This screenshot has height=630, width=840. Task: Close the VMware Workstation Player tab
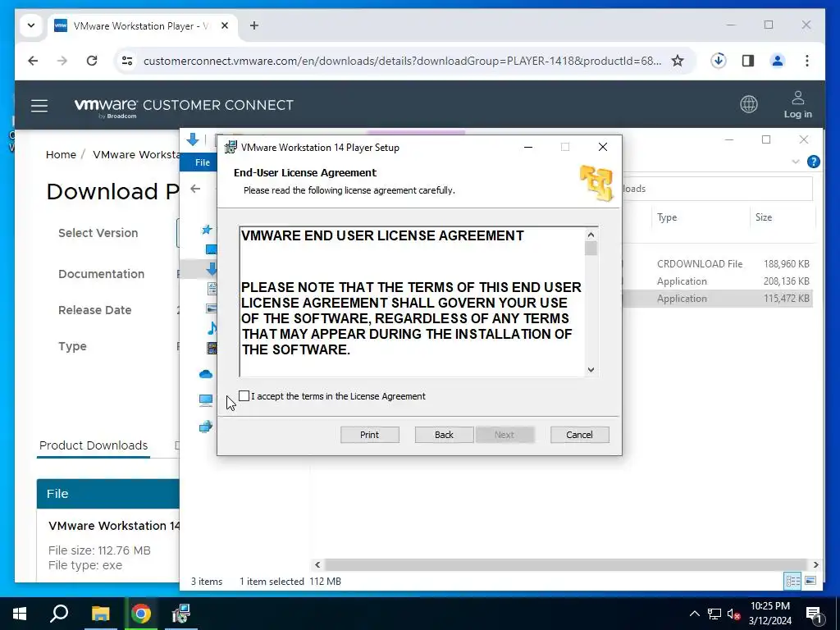tap(225, 25)
